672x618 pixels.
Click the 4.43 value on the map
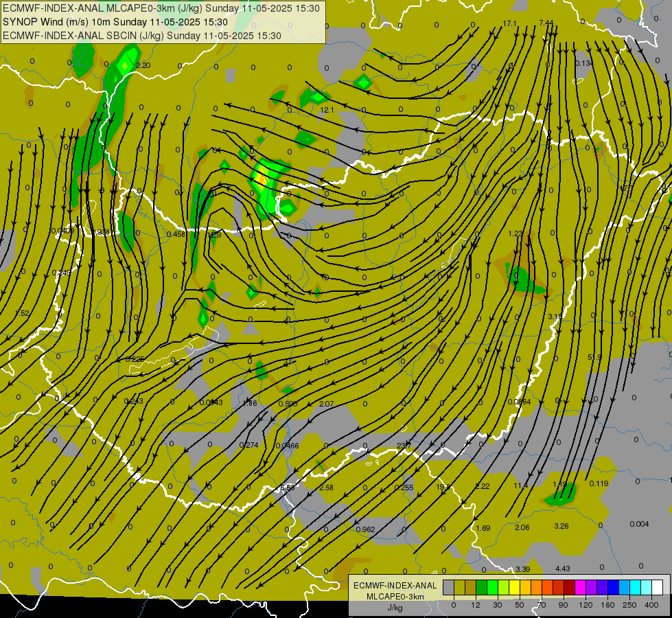pos(563,569)
